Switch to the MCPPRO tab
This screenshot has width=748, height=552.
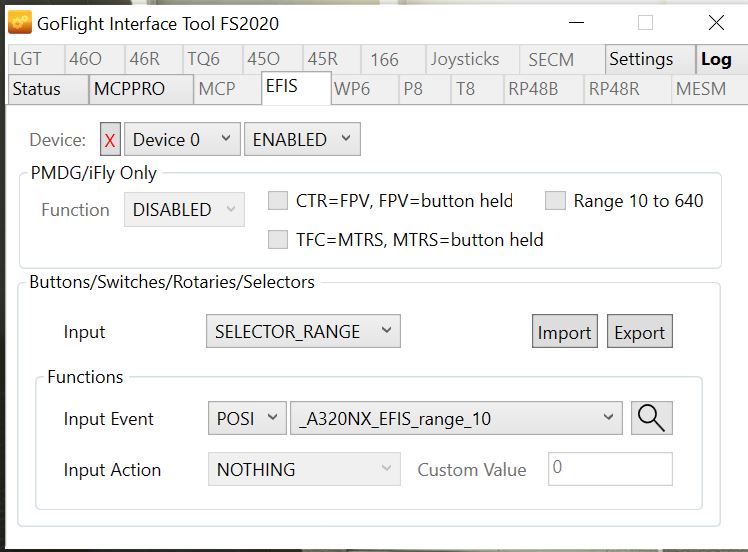140,89
